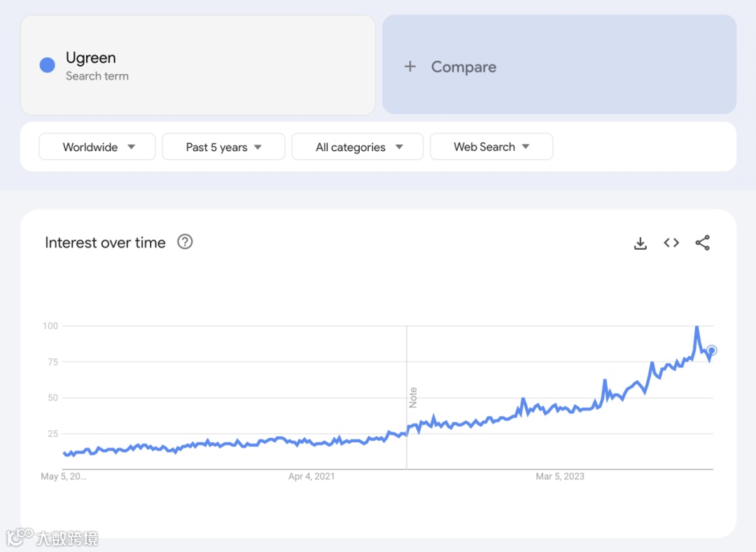This screenshot has height=552, width=756.
Task: Click the blue Ugreen color dot
Action: [x=48, y=65]
